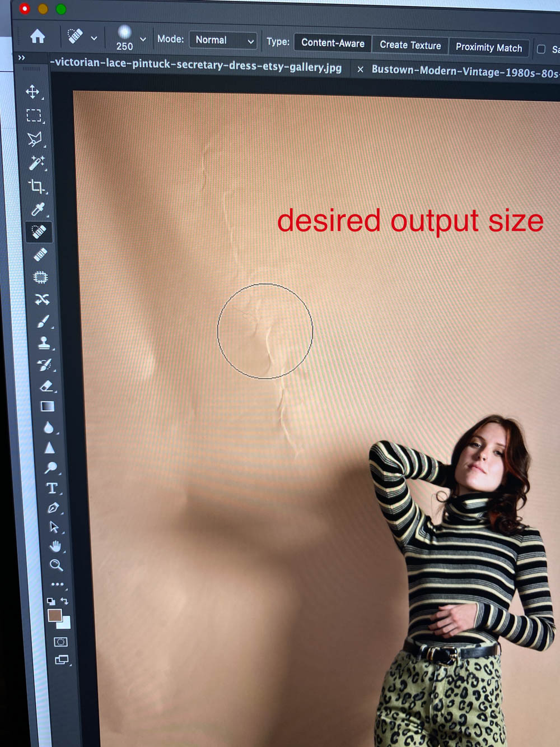
Task: Swap foreground and background colors
Action: point(64,601)
